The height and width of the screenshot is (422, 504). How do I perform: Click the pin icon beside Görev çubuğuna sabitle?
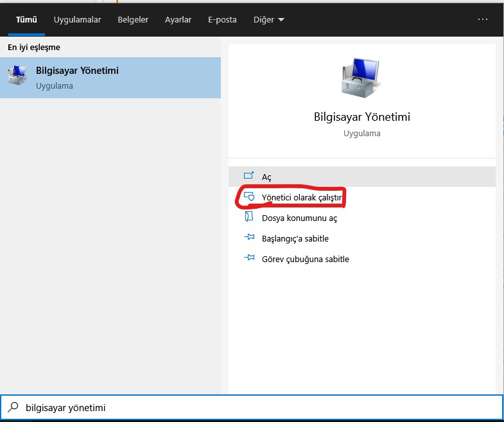click(249, 258)
